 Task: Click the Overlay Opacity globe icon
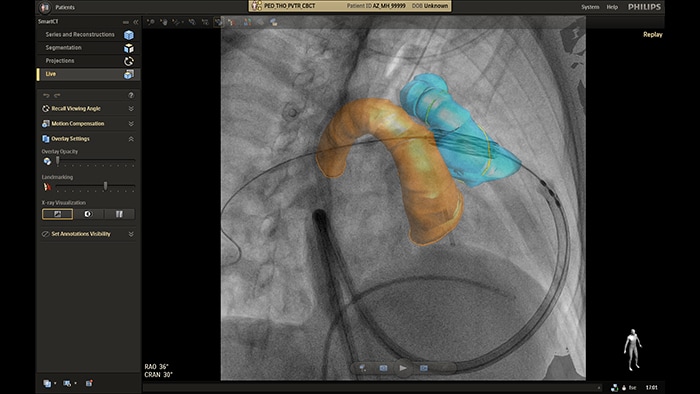pyautogui.click(x=47, y=162)
